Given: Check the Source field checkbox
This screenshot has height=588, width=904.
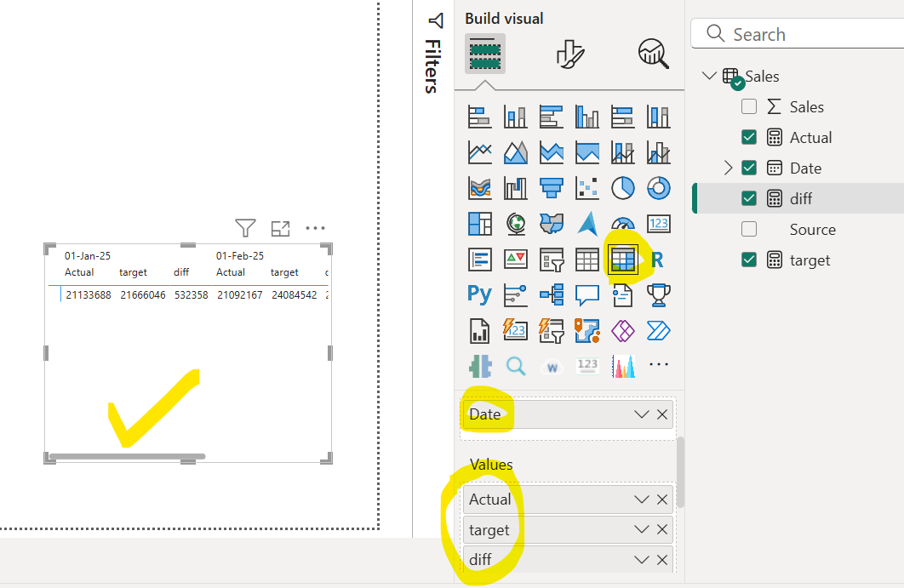Looking at the screenshot, I should 749,229.
